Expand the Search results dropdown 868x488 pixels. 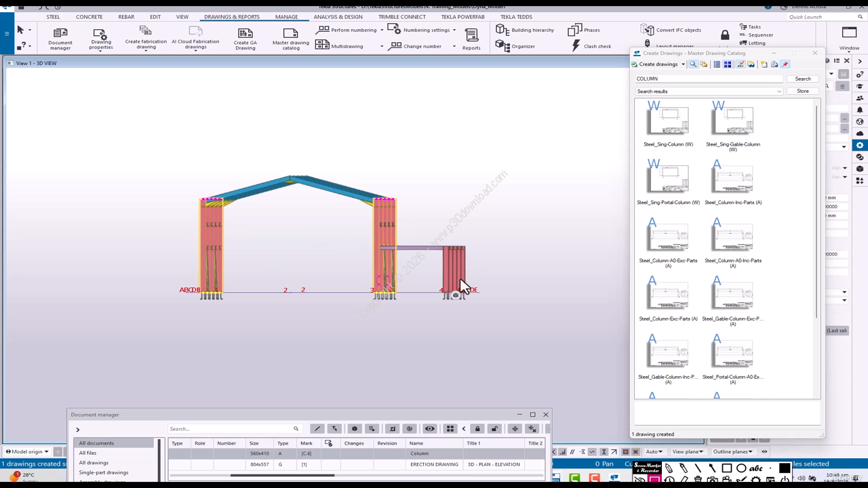pyautogui.click(x=778, y=91)
